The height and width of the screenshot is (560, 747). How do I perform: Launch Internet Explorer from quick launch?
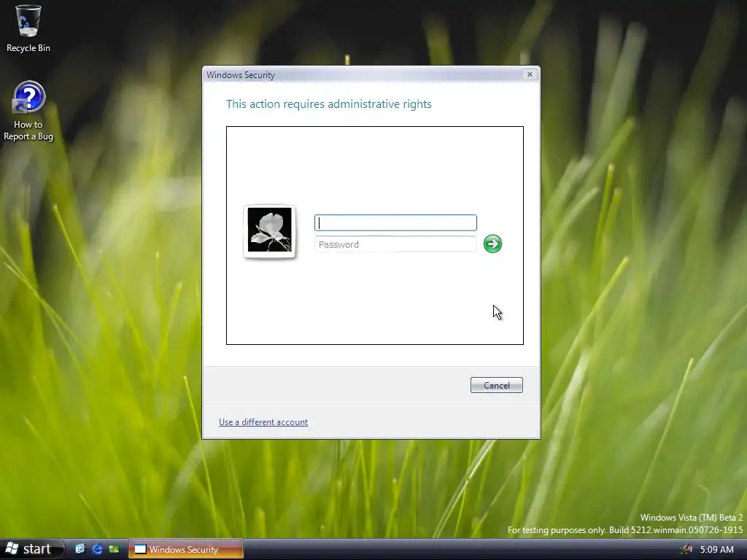point(97,549)
